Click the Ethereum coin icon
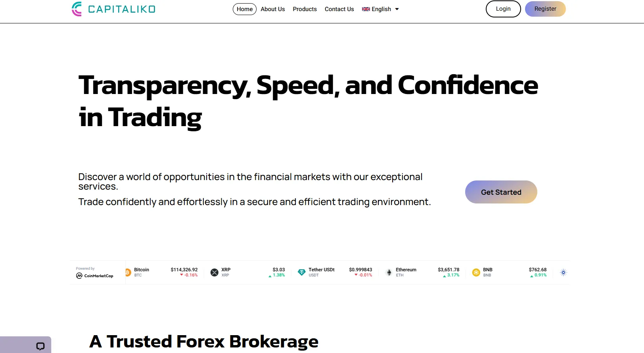The width and height of the screenshot is (644, 353). (x=389, y=272)
